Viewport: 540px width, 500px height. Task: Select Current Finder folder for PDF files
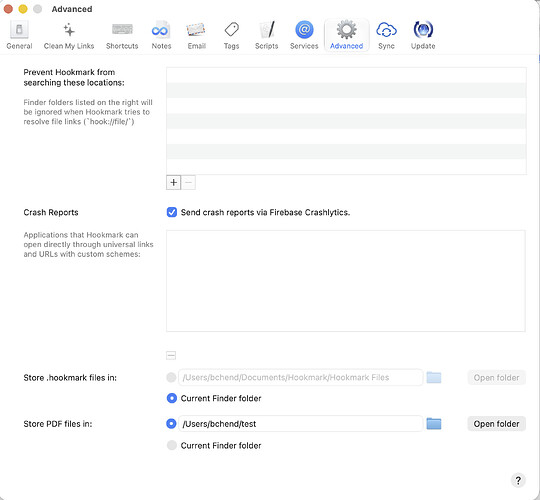[172, 445]
